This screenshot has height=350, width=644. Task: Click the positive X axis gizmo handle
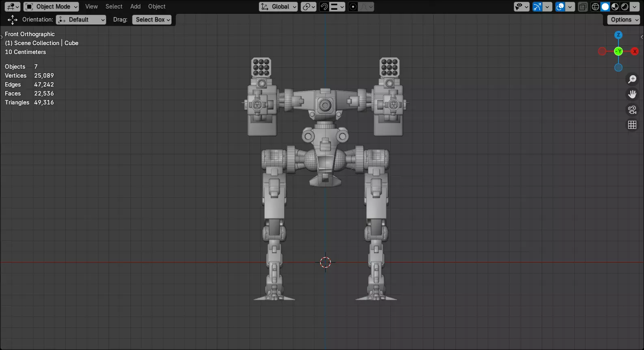coord(635,51)
